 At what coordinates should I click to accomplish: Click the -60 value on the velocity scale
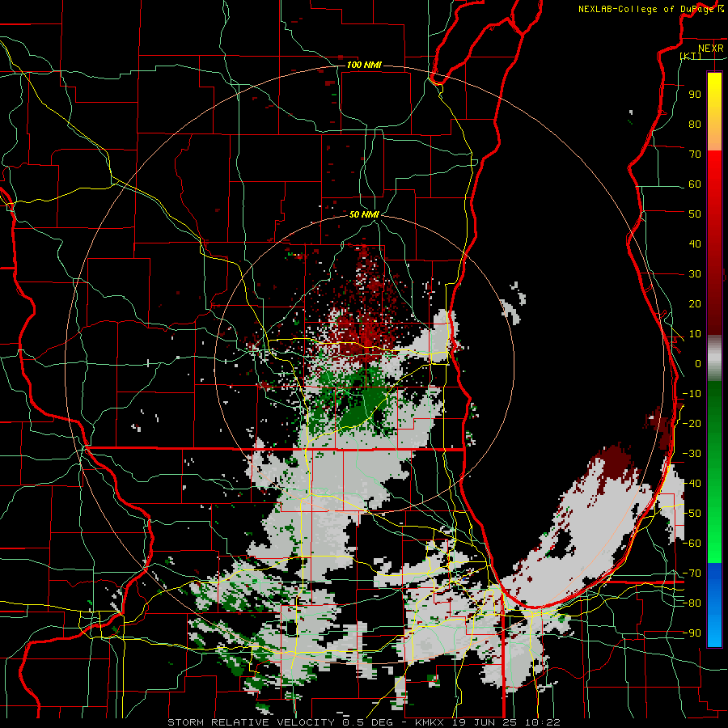692,544
